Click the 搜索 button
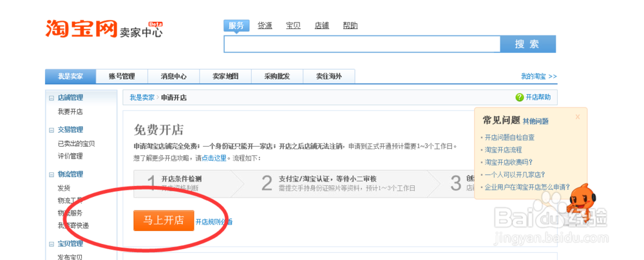 (528, 44)
